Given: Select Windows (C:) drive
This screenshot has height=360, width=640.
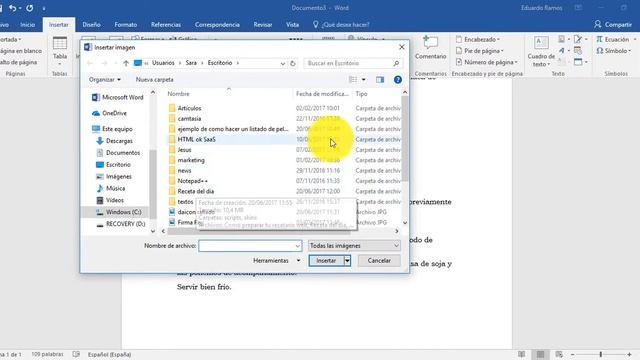Looking at the screenshot, I should click(118, 212).
